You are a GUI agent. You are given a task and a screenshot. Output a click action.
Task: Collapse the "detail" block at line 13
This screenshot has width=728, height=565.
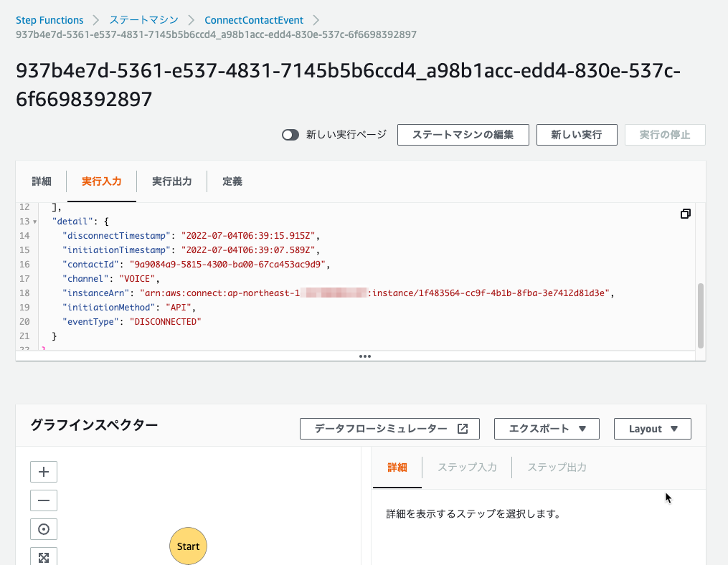(x=35, y=222)
